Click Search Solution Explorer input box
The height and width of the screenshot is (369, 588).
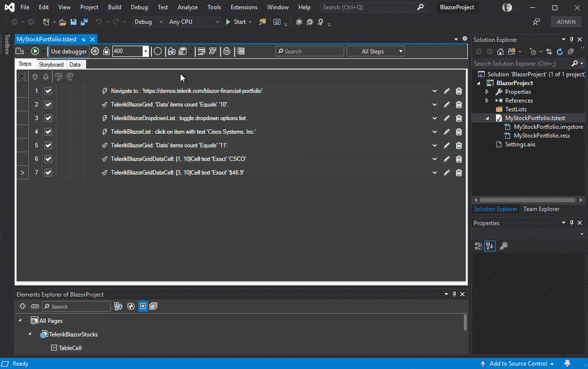click(x=522, y=64)
